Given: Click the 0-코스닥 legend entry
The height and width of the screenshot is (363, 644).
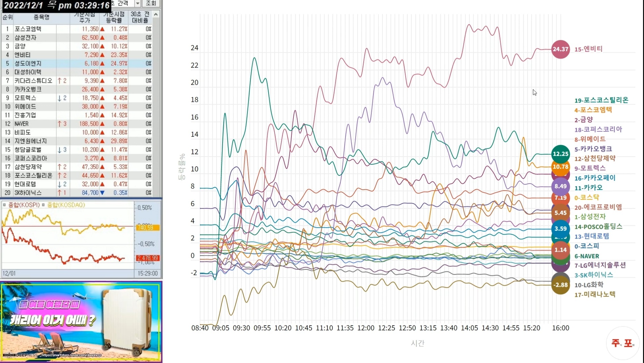Looking at the screenshot, I should click(x=587, y=198).
